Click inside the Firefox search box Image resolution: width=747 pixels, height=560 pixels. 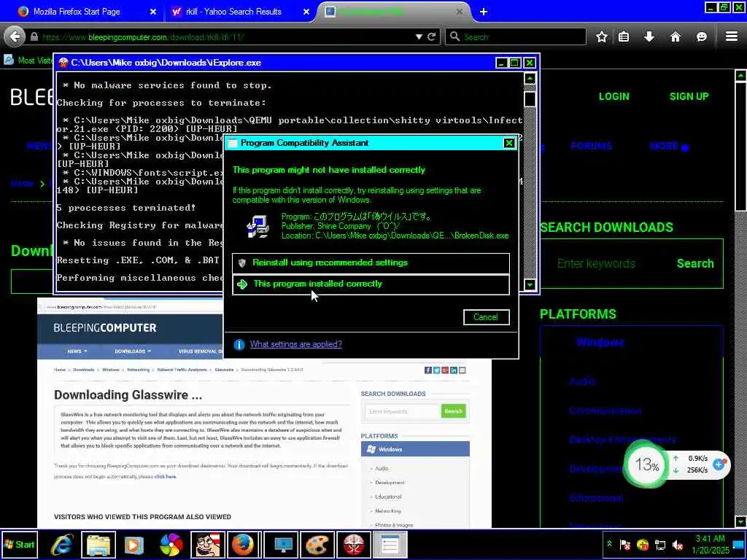pyautogui.click(x=516, y=36)
